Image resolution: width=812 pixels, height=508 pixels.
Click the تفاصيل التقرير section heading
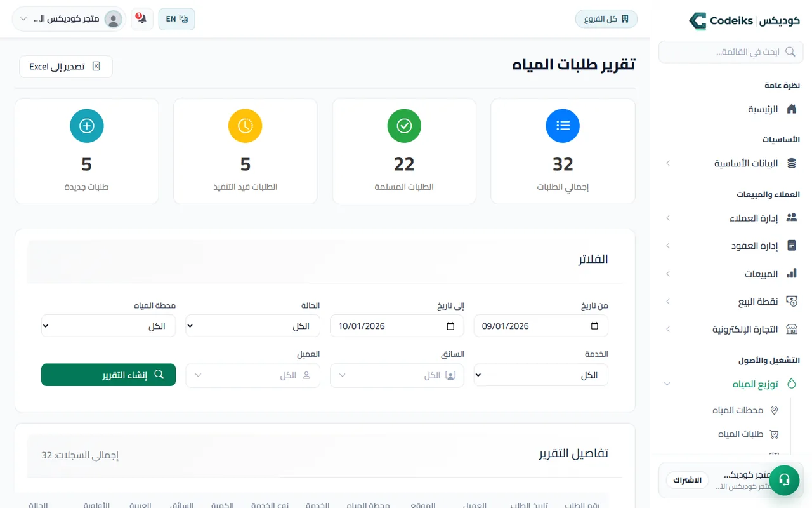click(573, 453)
